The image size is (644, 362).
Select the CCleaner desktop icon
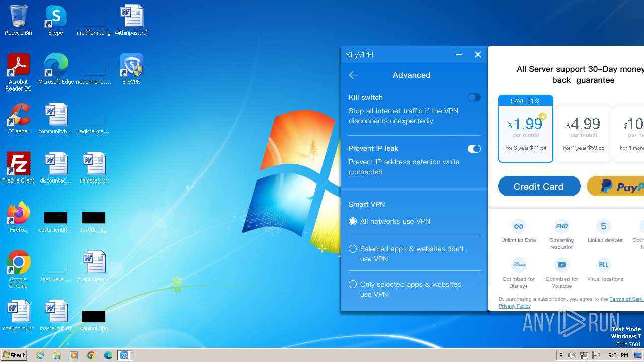[18, 119]
